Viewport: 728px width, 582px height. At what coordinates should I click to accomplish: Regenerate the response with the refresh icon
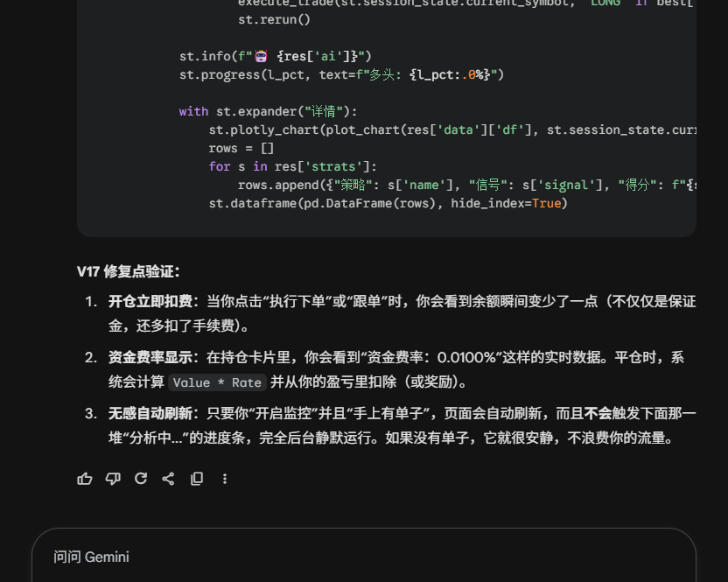pyautogui.click(x=141, y=479)
